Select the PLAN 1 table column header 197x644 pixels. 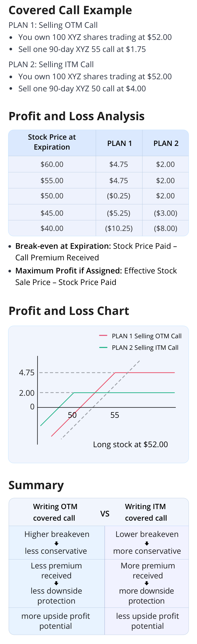point(120,143)
